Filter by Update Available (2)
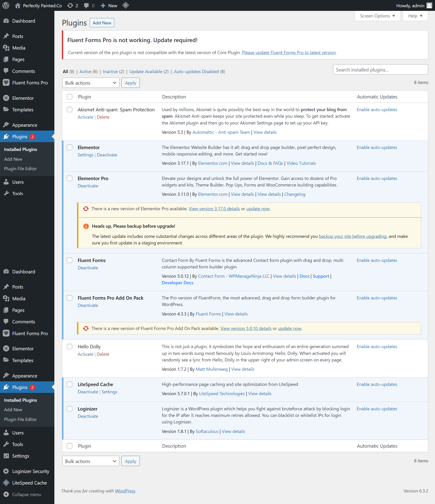435x504 pixels. click(149, 72)
